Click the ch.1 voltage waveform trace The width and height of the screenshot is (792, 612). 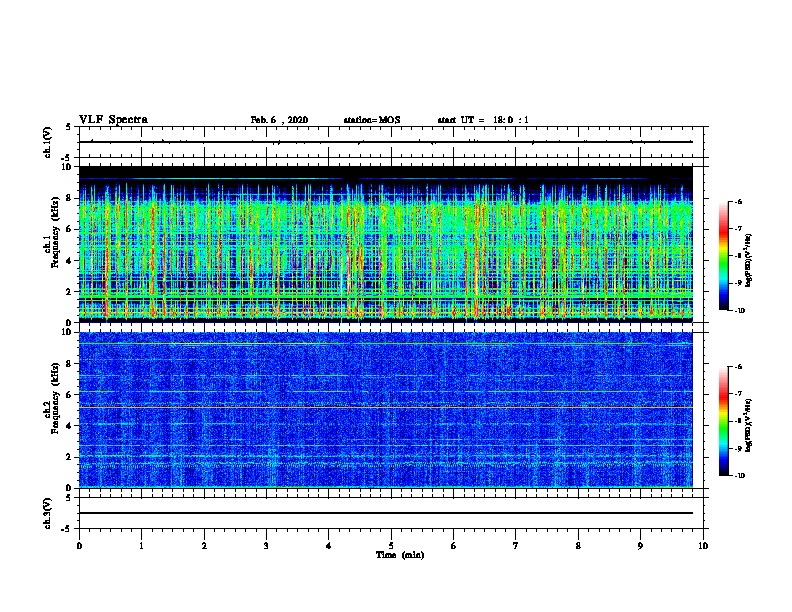(385, 142)
